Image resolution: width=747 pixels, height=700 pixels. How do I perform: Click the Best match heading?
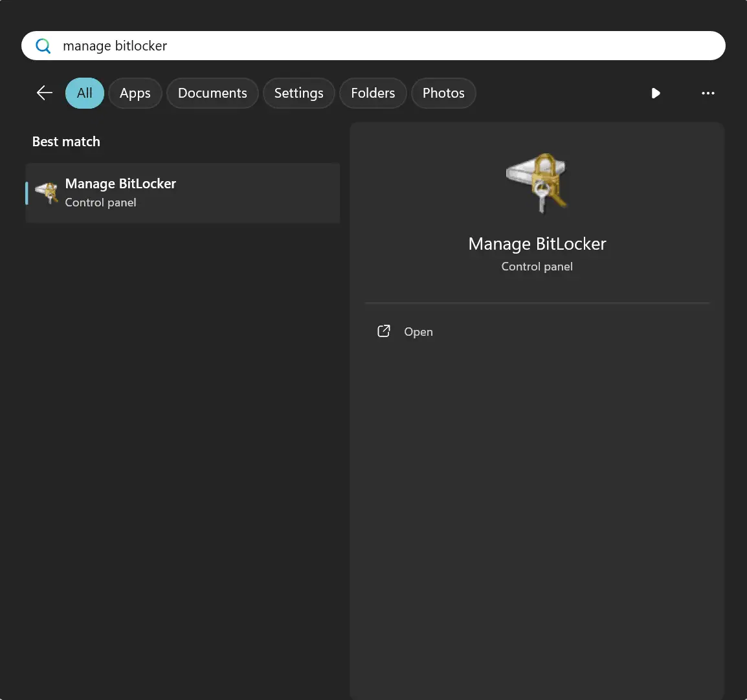pos(66,142)
